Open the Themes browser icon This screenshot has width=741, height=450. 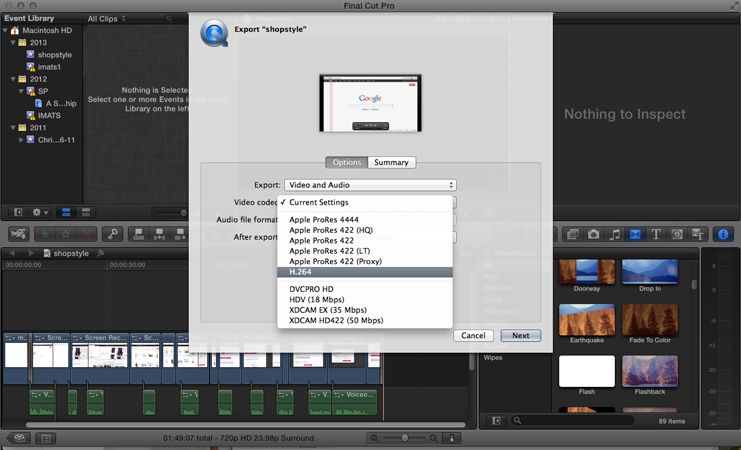pyautogui.click(x=698, y=234)
